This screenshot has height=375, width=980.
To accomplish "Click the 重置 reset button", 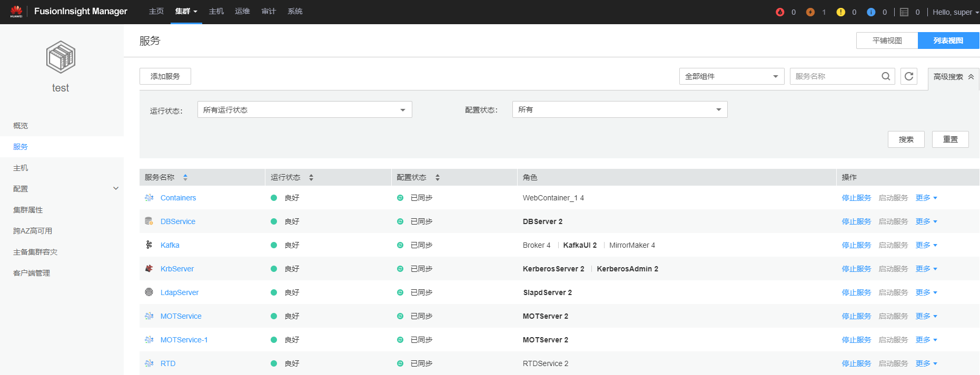I will click(x=951, y=139).
